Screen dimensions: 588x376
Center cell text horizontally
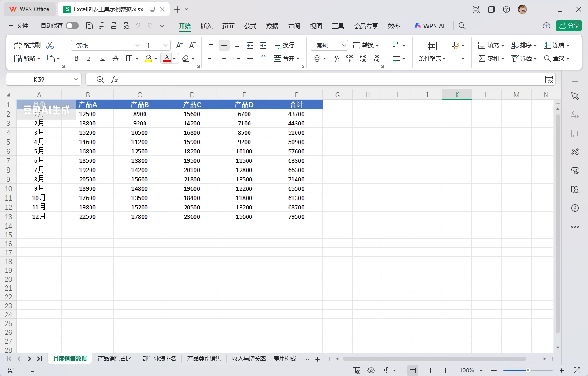(x=224, y=58)
